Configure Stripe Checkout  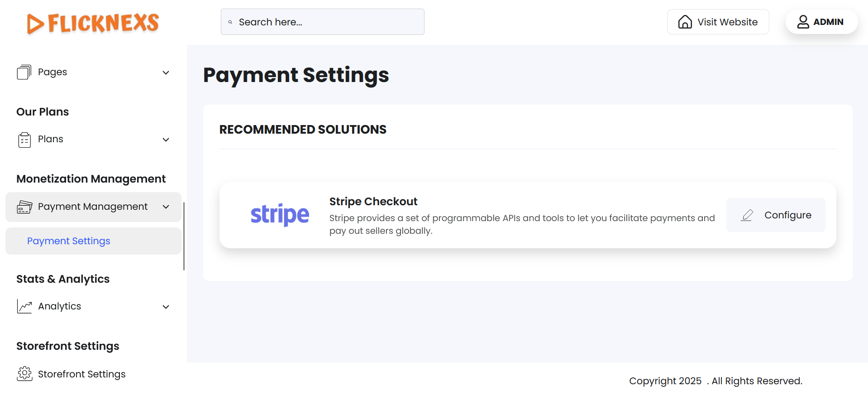click(x=776, y=215)
